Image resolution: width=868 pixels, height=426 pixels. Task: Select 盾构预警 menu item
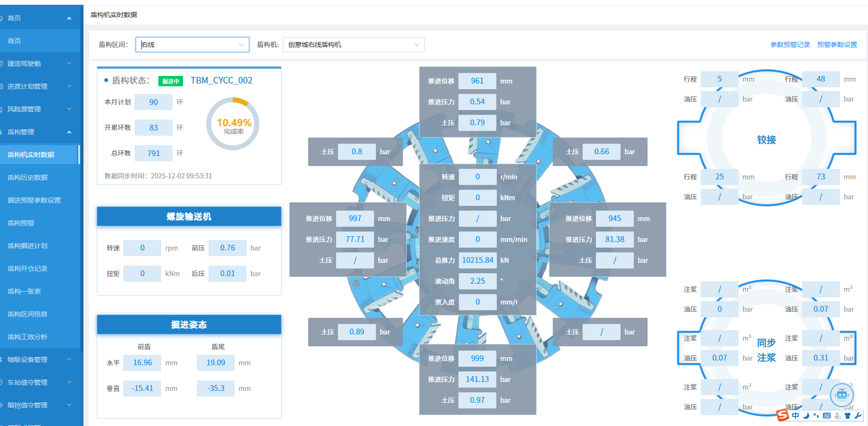[x=21, y=223]
